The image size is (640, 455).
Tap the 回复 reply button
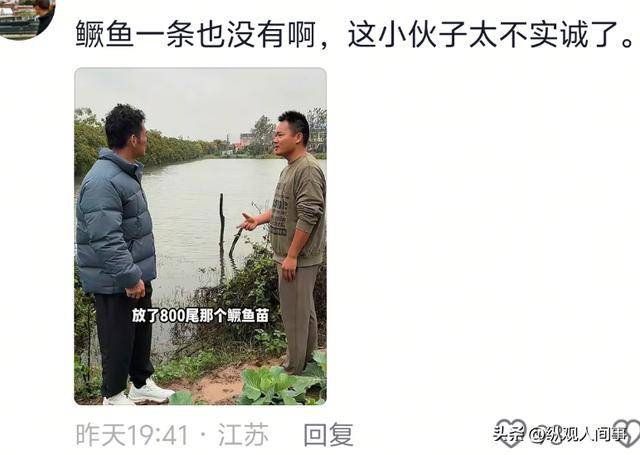pyautogui.click(x=329, y=435)
